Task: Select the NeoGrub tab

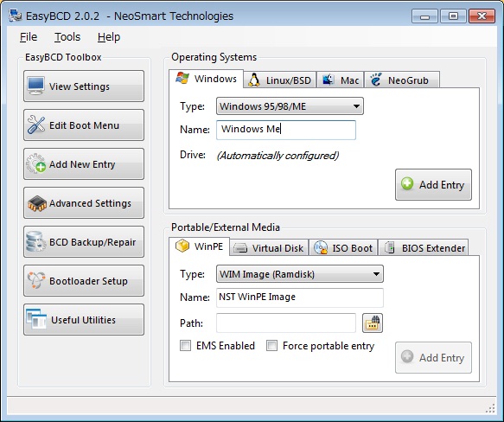Action: pyautogui.click(x=401, y=80)
